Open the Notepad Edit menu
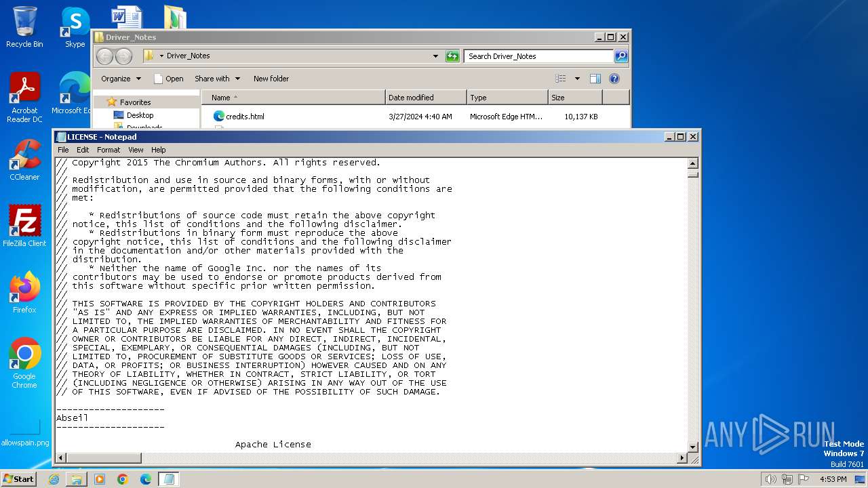The image size is (868, 488). [x=83, y=150]
